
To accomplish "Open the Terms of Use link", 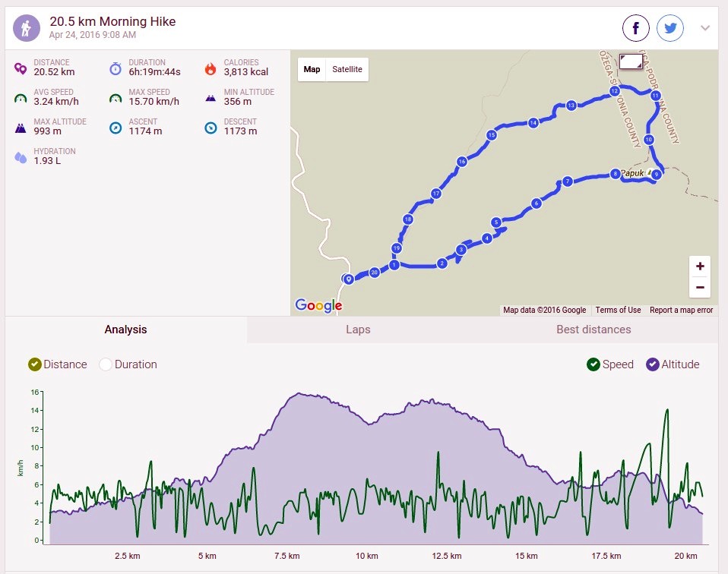I will point(618,310).
